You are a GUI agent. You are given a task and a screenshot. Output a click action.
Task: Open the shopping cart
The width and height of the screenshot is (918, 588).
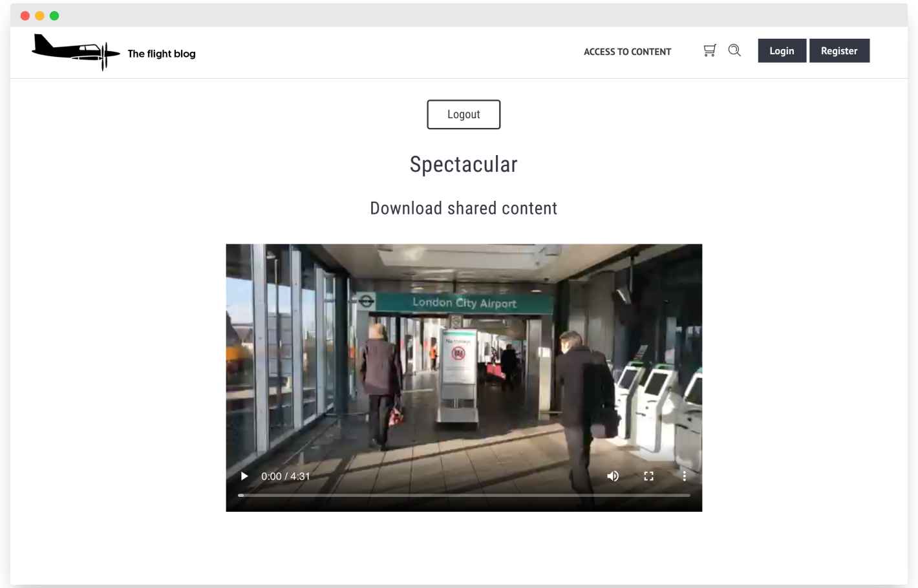pos(709,50)
